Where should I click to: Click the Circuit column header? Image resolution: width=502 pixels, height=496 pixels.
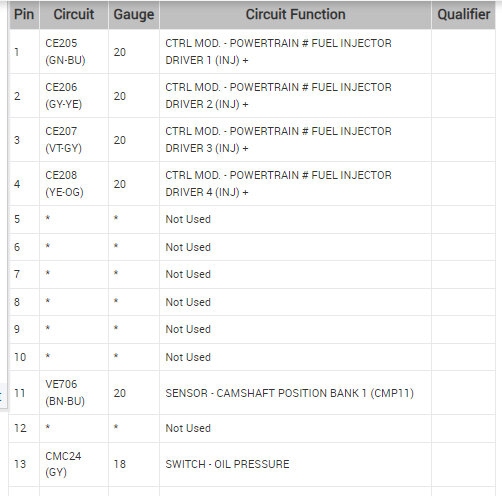[74, 15]
